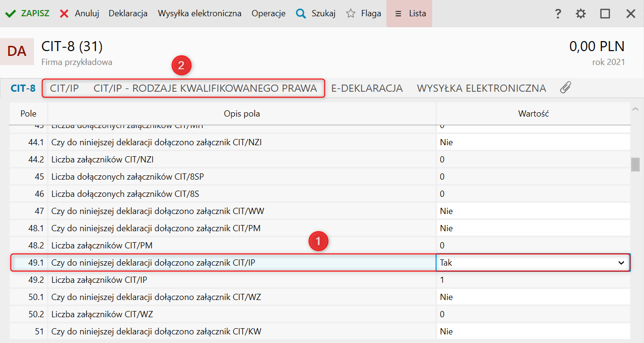Click the Flaga button label

point(371,13)
